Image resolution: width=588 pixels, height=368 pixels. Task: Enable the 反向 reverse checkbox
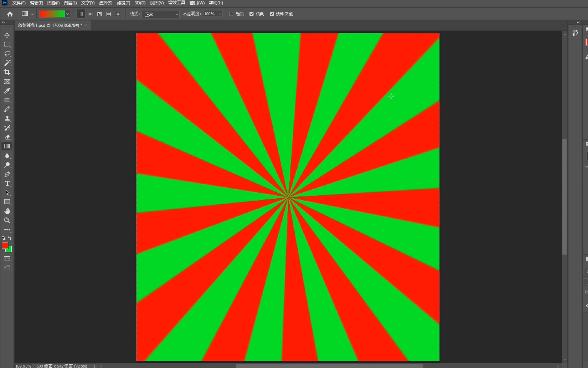click(231, 14)
